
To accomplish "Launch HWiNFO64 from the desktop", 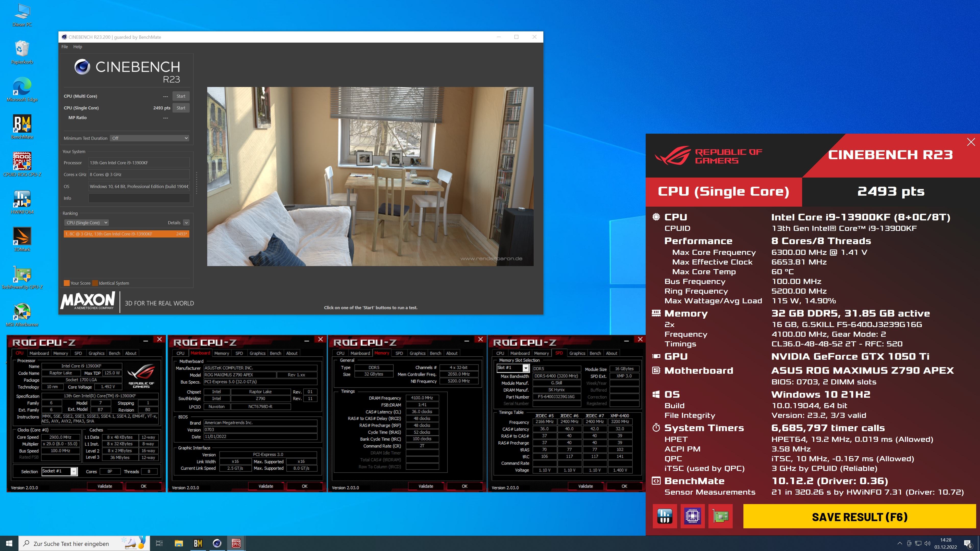I will tap(22, 202).
